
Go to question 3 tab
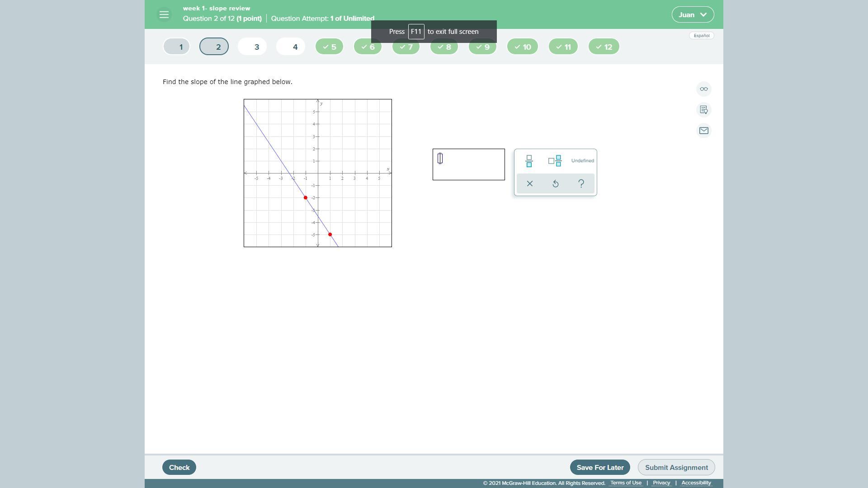tap(252, 47)
